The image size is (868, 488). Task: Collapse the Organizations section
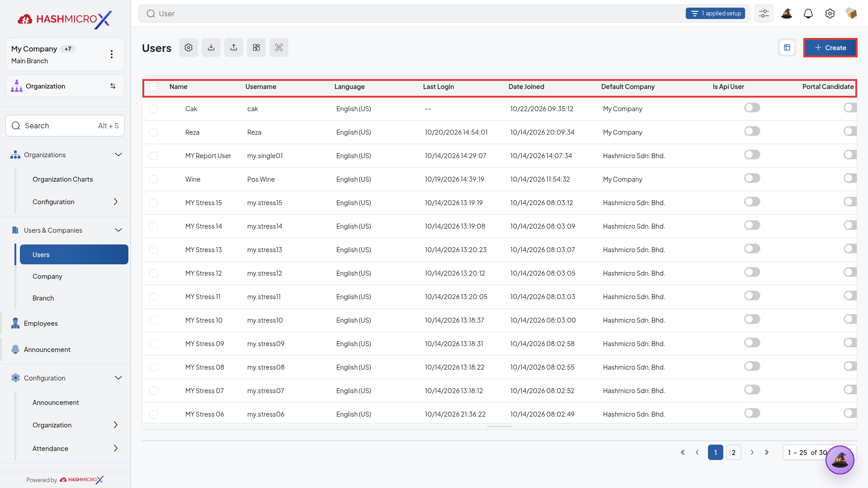pyautogui.click(x=118, y=155)
